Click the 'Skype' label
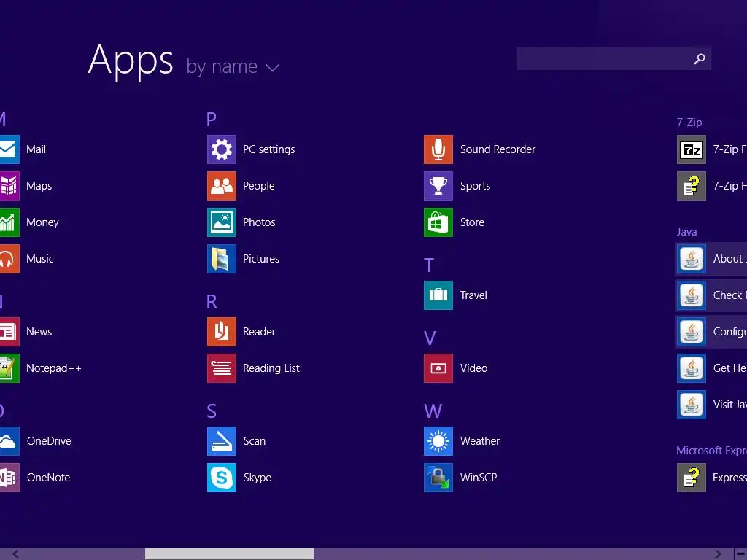The width and height of the screenshot is (747, 560). [258, 478]
